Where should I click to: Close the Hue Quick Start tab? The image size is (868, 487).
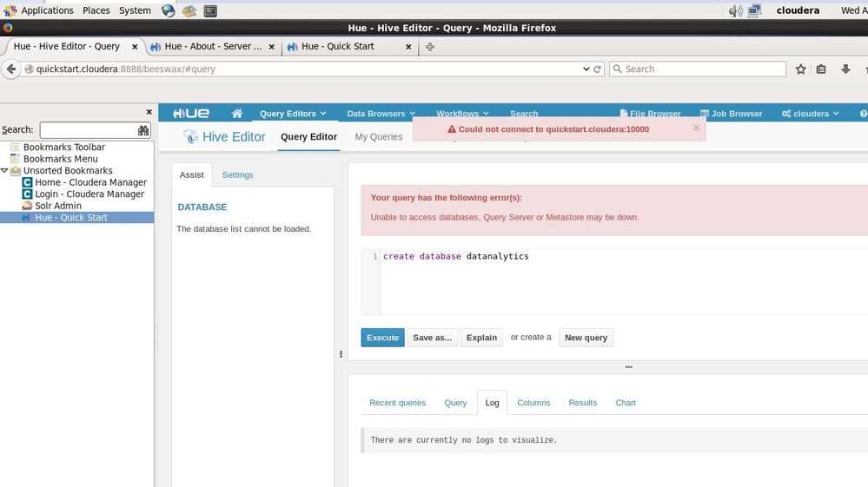[x=408, y=47]
